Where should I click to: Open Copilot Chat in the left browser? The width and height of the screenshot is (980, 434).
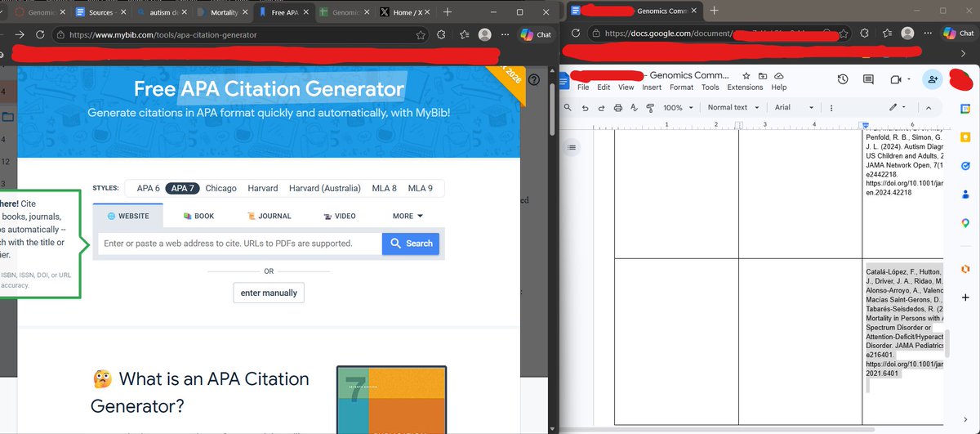(536, 35)
